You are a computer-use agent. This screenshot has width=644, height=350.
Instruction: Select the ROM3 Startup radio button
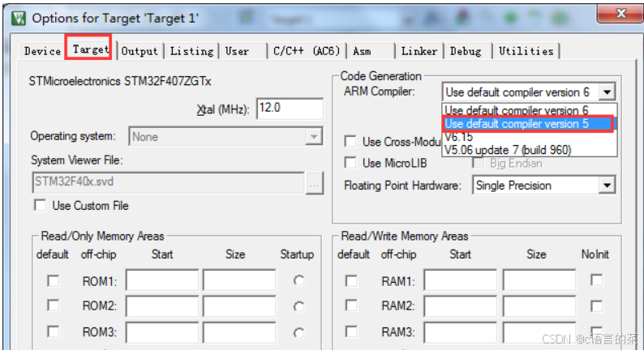point(299,333)
